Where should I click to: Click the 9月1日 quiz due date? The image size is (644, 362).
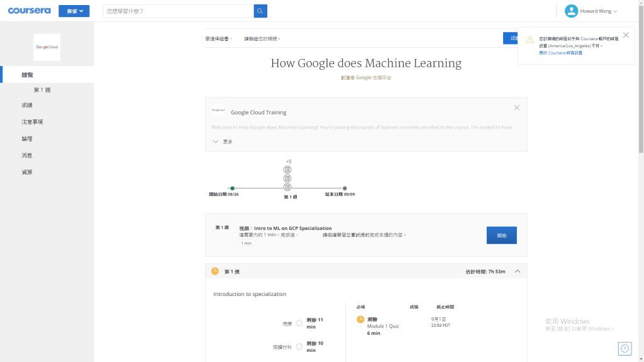click(438, 319)
